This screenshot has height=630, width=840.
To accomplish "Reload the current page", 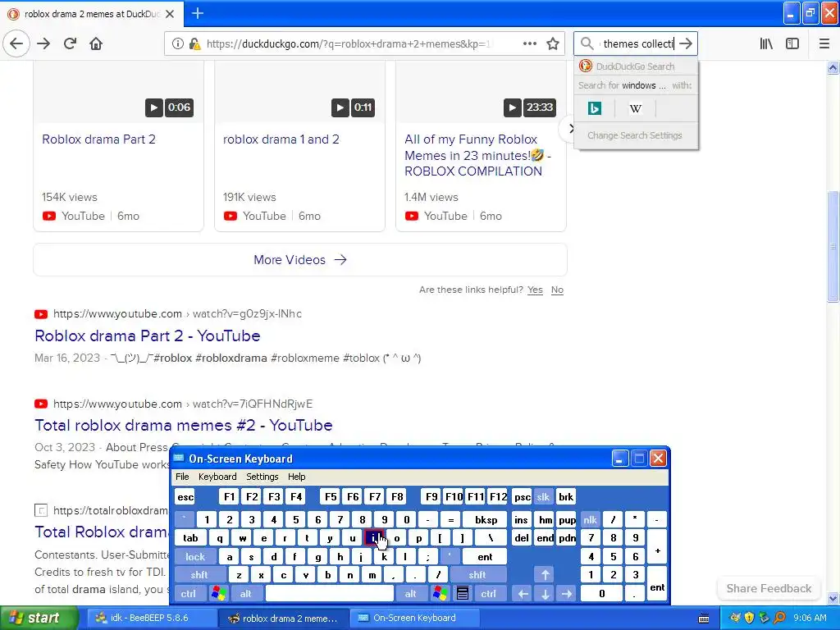I will 71,43.
